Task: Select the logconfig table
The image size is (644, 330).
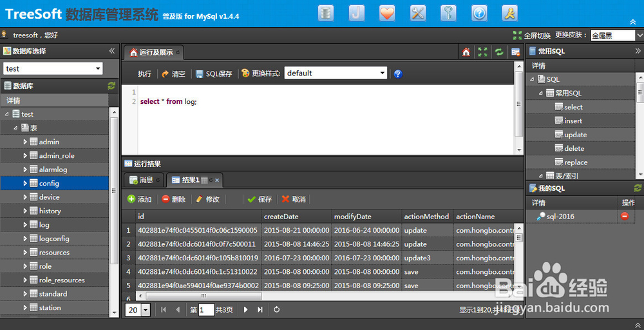Action: pos(54,238)
